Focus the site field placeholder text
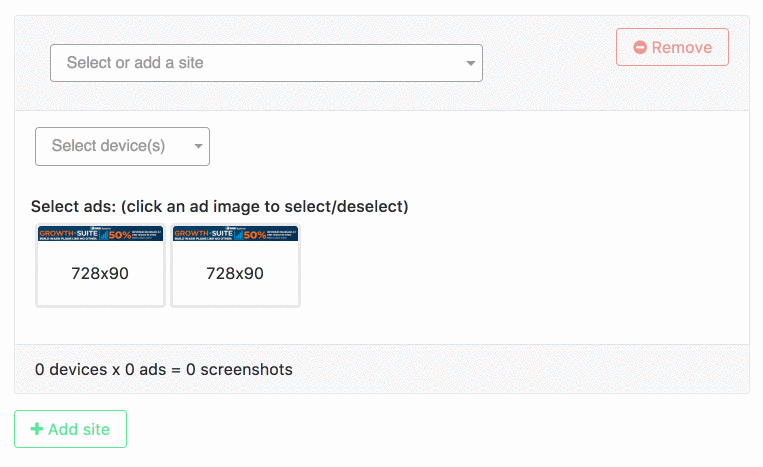Image resolution: width=763 pixels, height=467 pixels. pos(135,63)
